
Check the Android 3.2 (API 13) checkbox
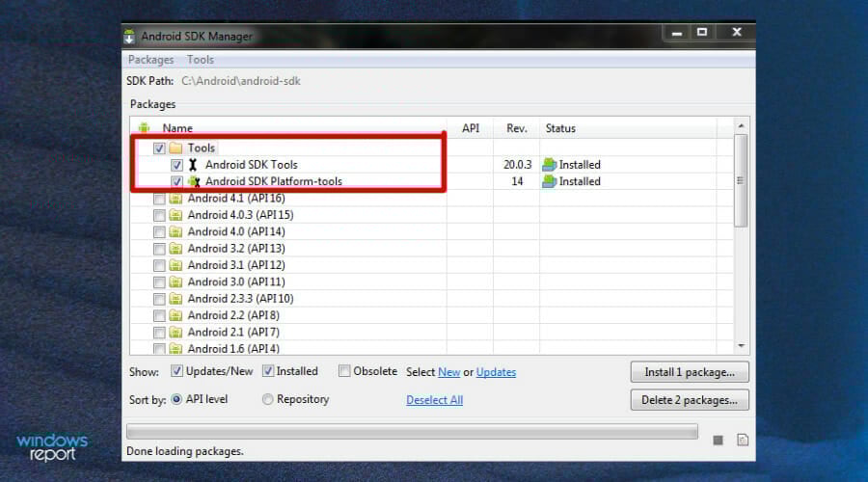(x=159, y=249)
